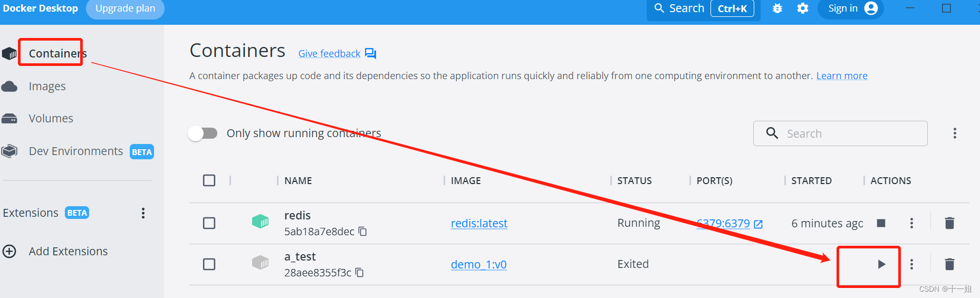Screen dimensions: 980x298
Task: Sort by IMAGE column header
Action: point(466,180)
